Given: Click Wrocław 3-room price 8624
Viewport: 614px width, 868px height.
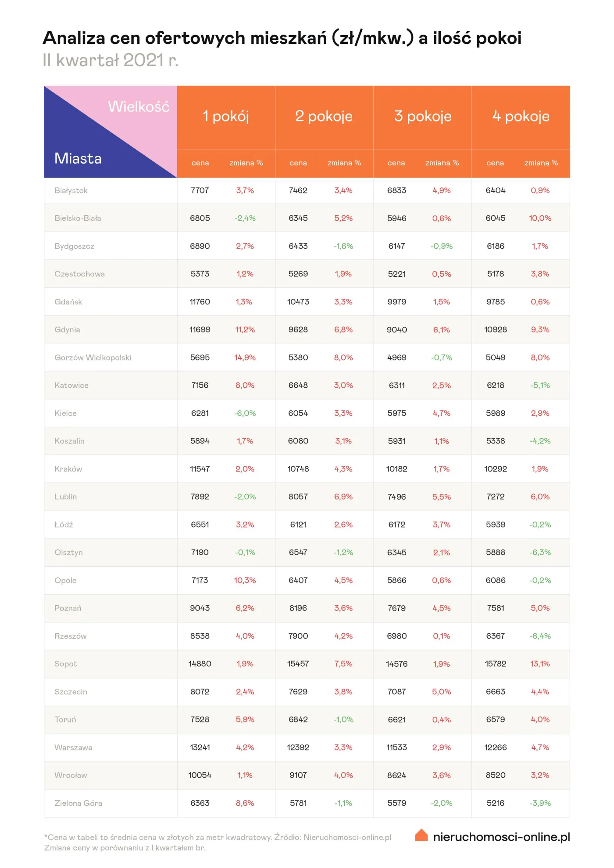Looking at the screenshot, I should [396, 775].
